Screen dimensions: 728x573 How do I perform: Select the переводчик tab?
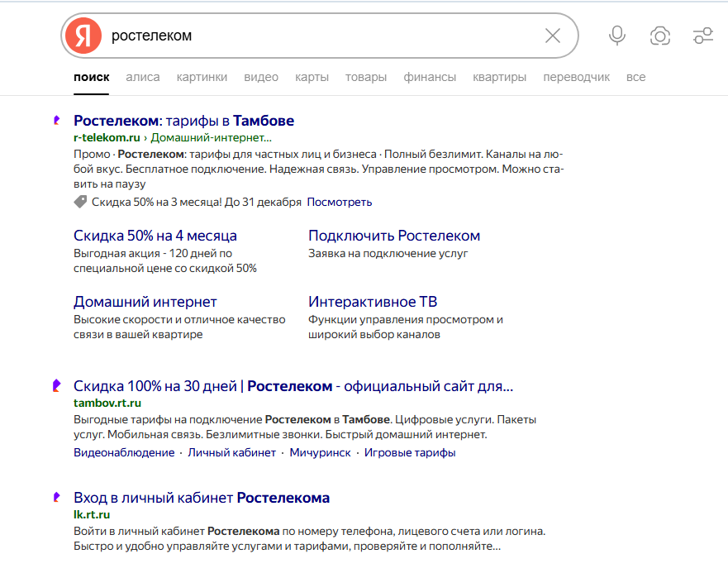[x=576, y=77]
